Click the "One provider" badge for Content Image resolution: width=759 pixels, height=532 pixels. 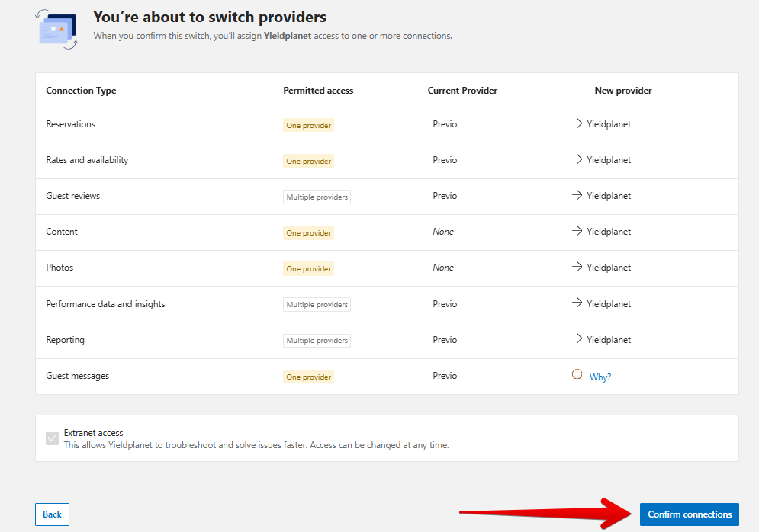(308, 232)
